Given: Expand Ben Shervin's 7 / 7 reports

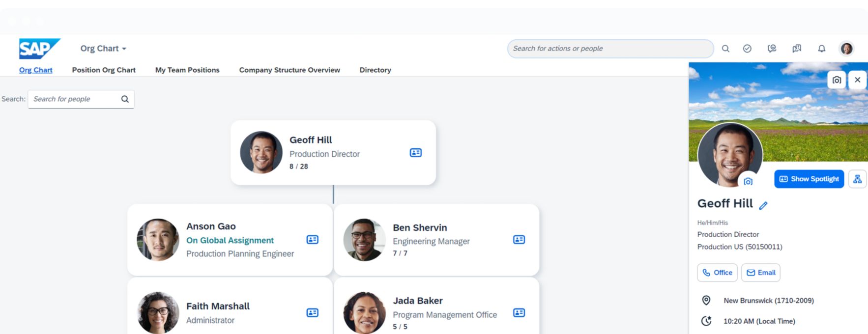Looking at the screenshot, I should [400, 253].
